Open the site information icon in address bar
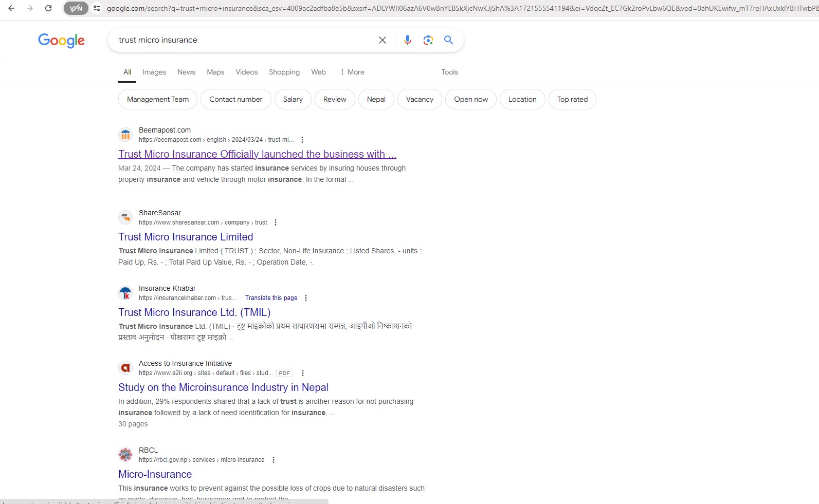 point(97,8)
